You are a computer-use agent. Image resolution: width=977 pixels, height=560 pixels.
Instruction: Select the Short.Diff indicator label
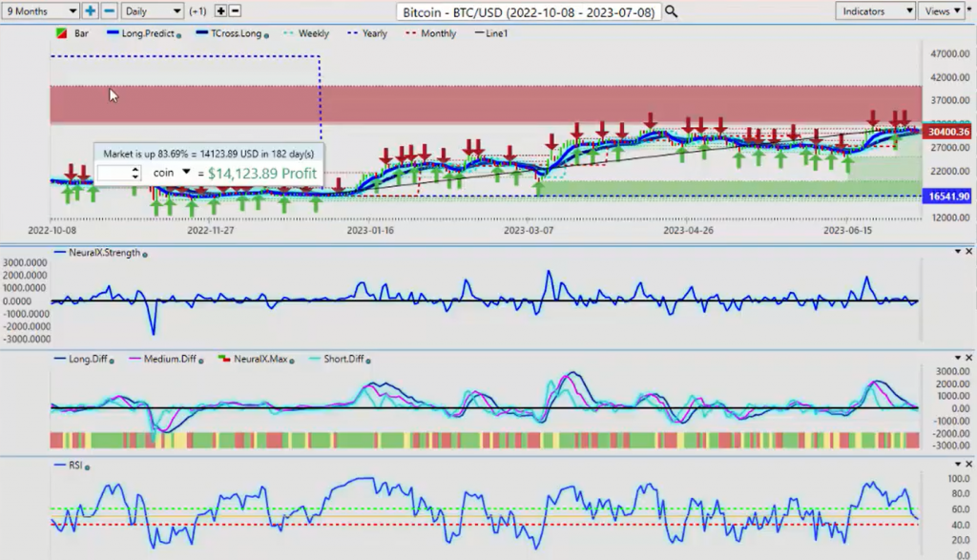pos(343,359)
